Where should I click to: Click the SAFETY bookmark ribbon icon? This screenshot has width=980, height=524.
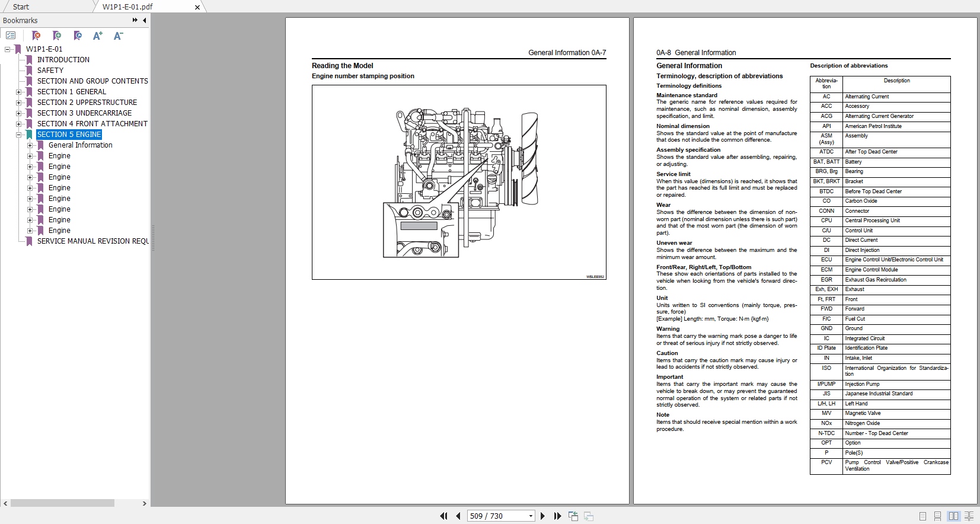click(29, 71)
